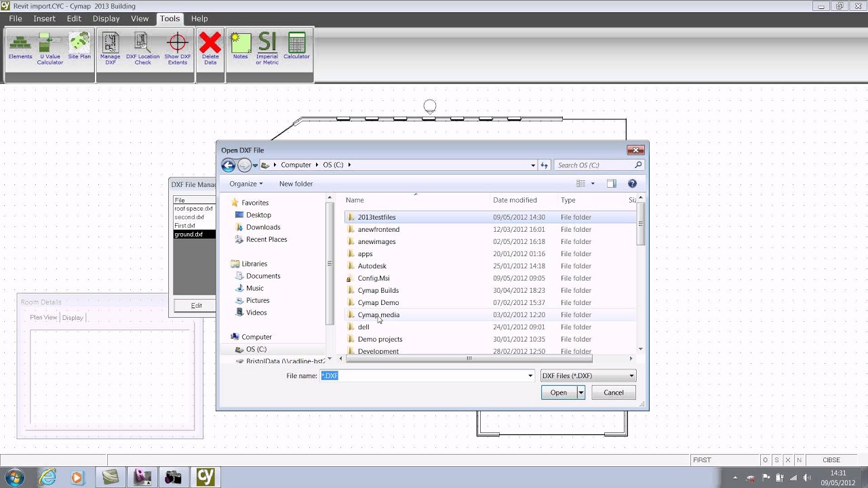Click the refresh button beside address bar
Image resolution: width=868 pixels, height=488 pixels.
point(544,165)
